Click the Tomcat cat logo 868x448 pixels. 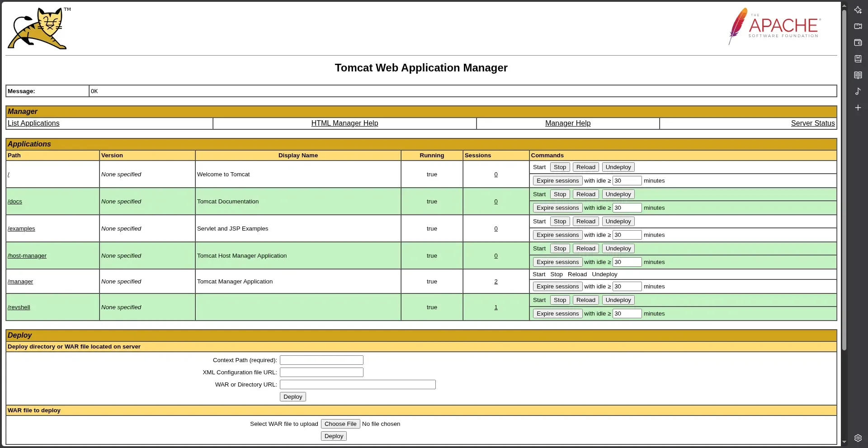(39, 28)
